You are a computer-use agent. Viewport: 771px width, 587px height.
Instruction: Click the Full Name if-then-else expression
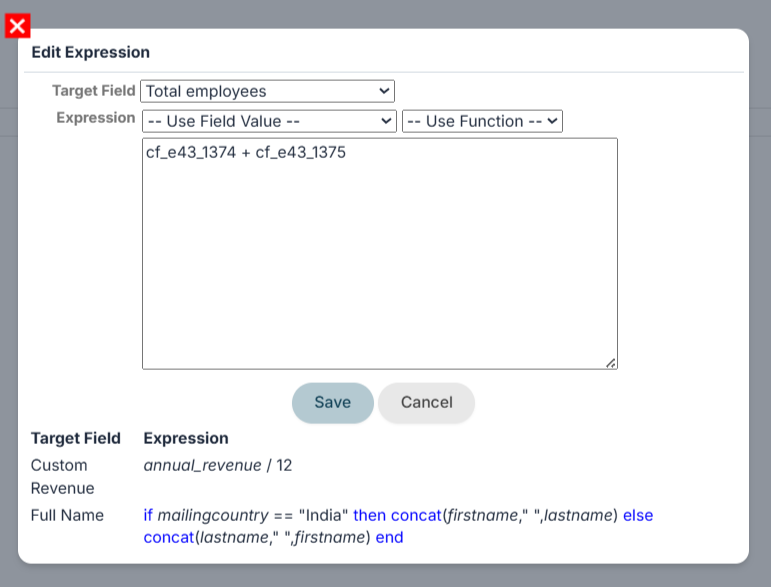coord(398,526)
